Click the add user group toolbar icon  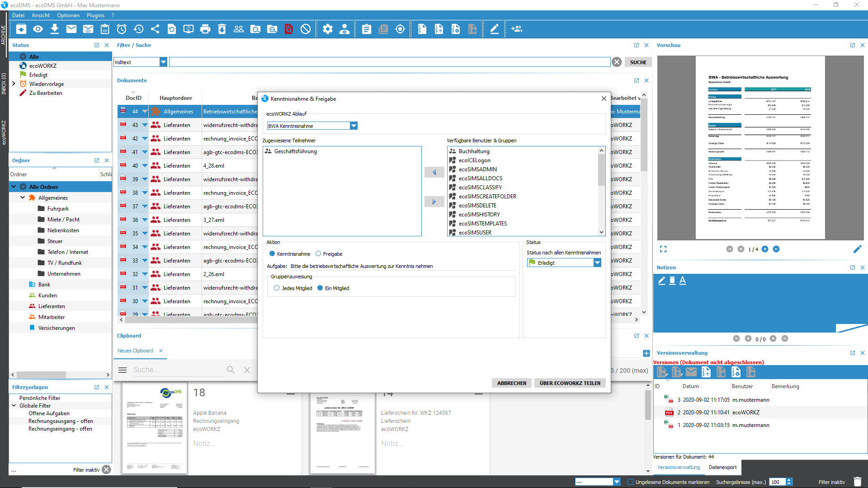[517, 29]
